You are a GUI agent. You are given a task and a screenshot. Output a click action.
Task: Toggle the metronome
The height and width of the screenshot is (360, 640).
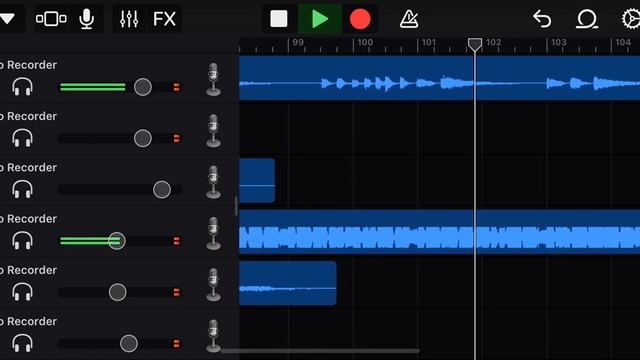(x=409, y=19)
